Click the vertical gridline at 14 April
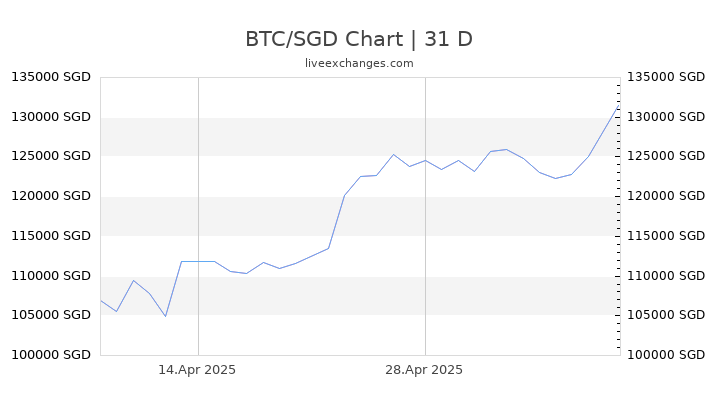 (198, 216)
